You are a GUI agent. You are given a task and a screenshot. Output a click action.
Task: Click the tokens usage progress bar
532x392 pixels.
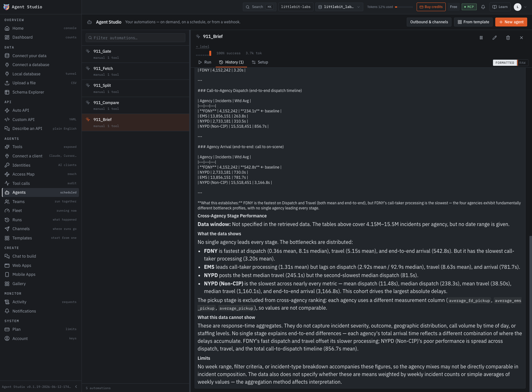(x=404, y=7)
